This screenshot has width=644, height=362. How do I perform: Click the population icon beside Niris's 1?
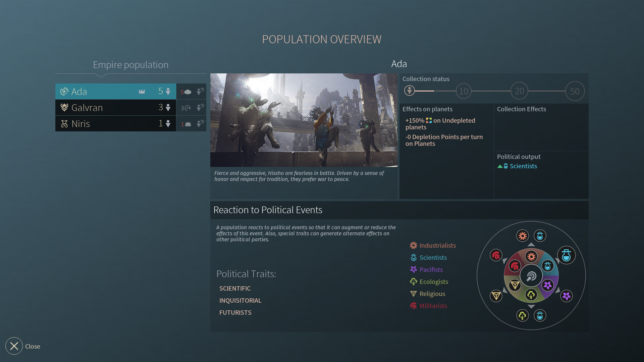pos(168,124)
